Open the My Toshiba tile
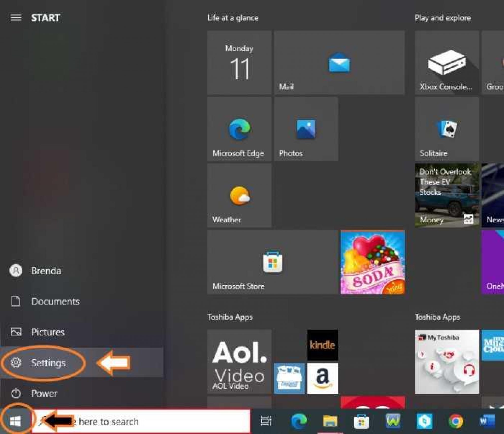This screenshot has height=434, width=504. [447, 362]
